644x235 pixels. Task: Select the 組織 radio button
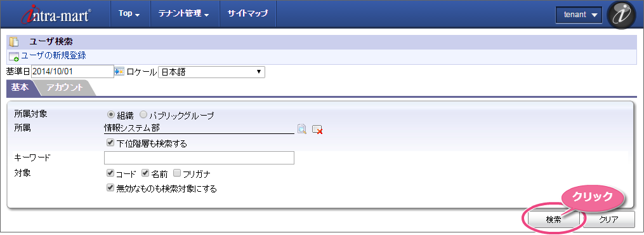tap(110, 114)
